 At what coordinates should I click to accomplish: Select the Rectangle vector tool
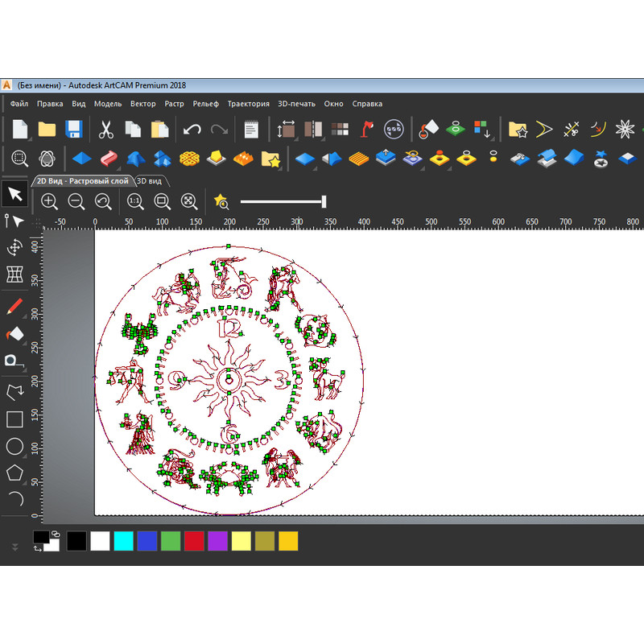tap(13, 419)
